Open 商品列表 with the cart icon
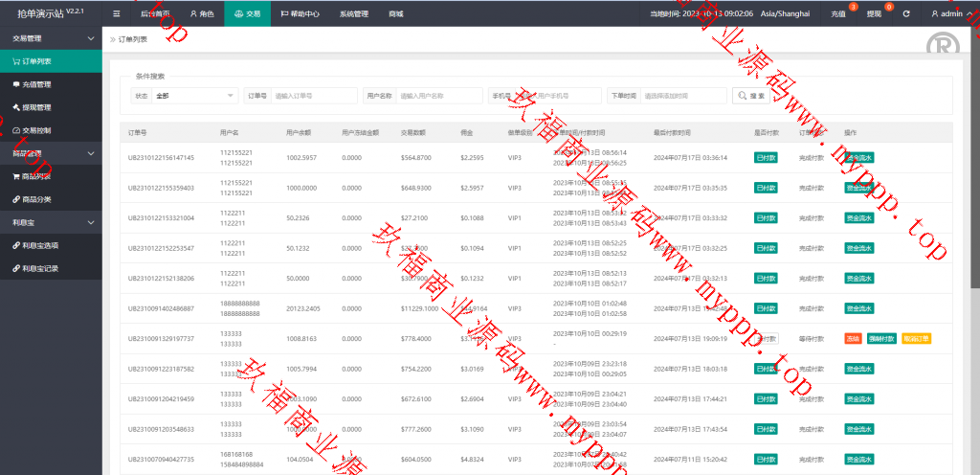The image size is (980, 475). [x=36, y=176]
